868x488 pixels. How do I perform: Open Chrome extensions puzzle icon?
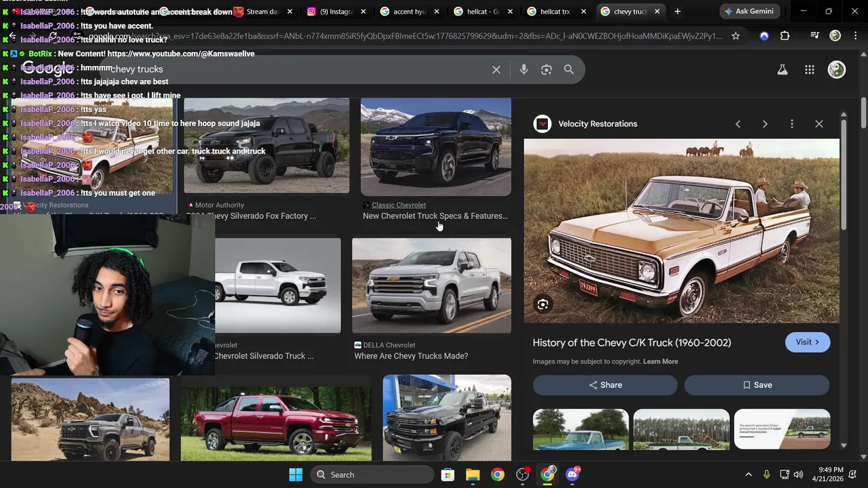click(785, 36)
